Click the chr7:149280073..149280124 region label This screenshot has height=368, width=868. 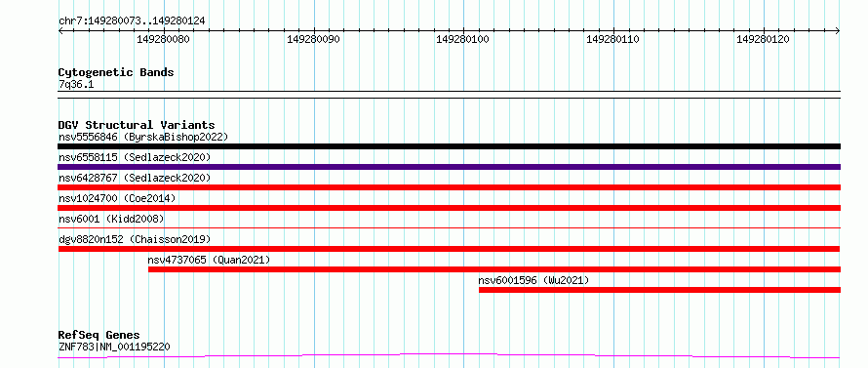coord(132,20)
